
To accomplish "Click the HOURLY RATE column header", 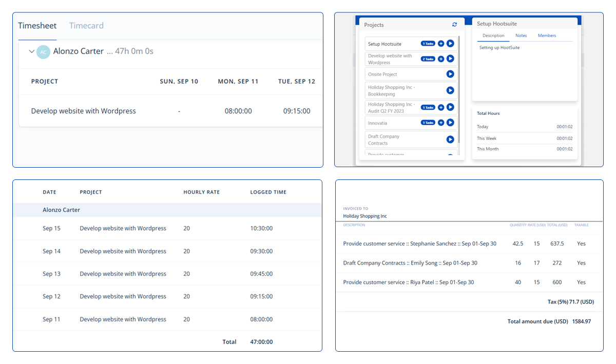I will [201, 192].
